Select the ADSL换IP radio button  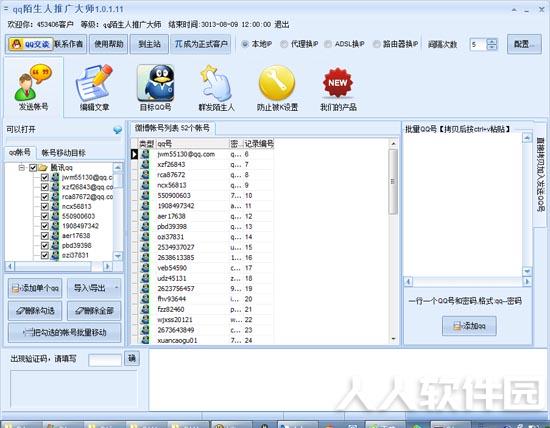pos(328,44)
